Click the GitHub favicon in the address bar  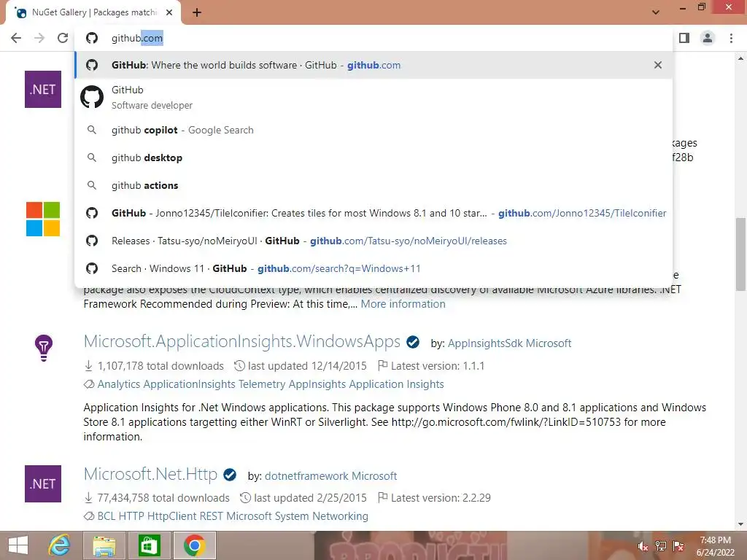tap(92, 38)
